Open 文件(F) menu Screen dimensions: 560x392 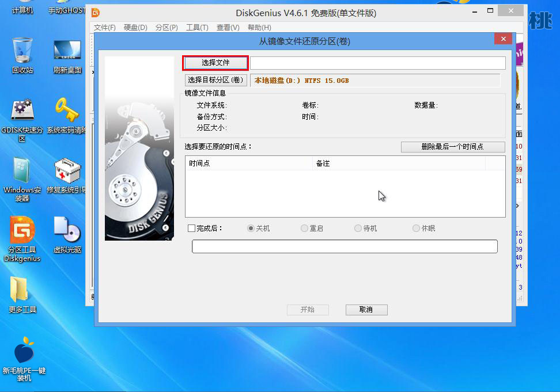[x=105, y=28]
